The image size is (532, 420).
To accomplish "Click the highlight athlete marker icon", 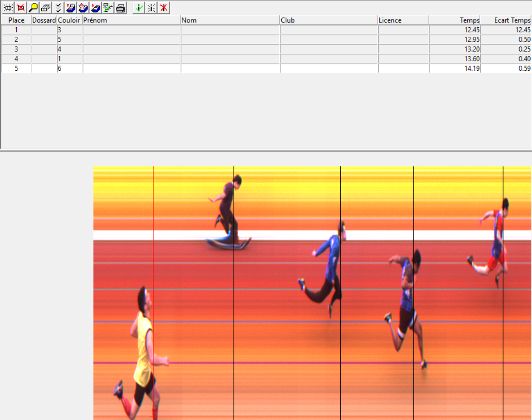I will point(151,8).
